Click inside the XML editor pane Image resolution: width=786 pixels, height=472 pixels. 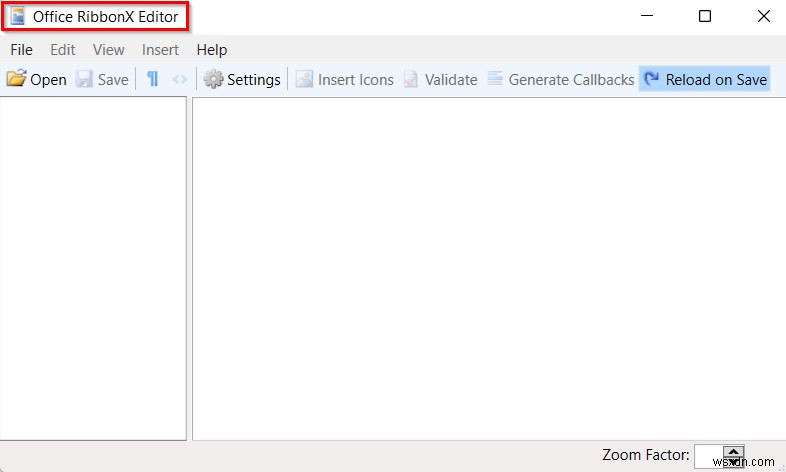click(x=489, y=269)
